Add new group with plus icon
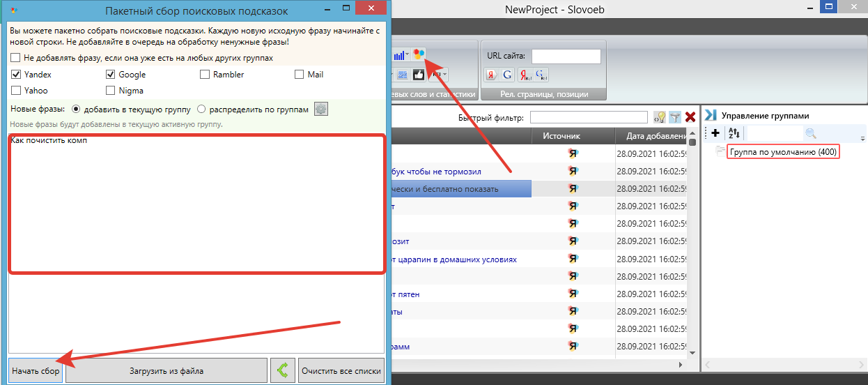Image resolution: width=868 pixels, height=385 pixels. tap(715, 133)
